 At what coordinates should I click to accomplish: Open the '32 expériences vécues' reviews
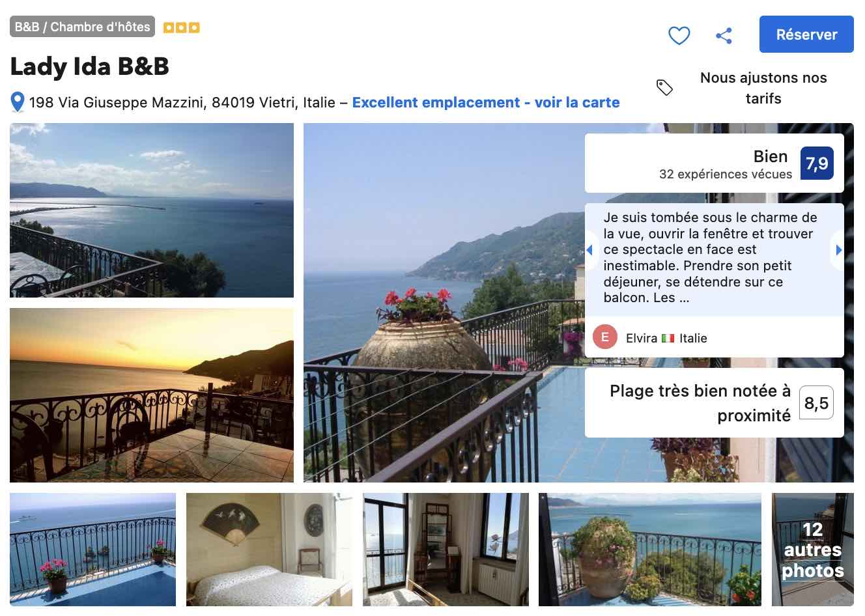click(726, 175)
